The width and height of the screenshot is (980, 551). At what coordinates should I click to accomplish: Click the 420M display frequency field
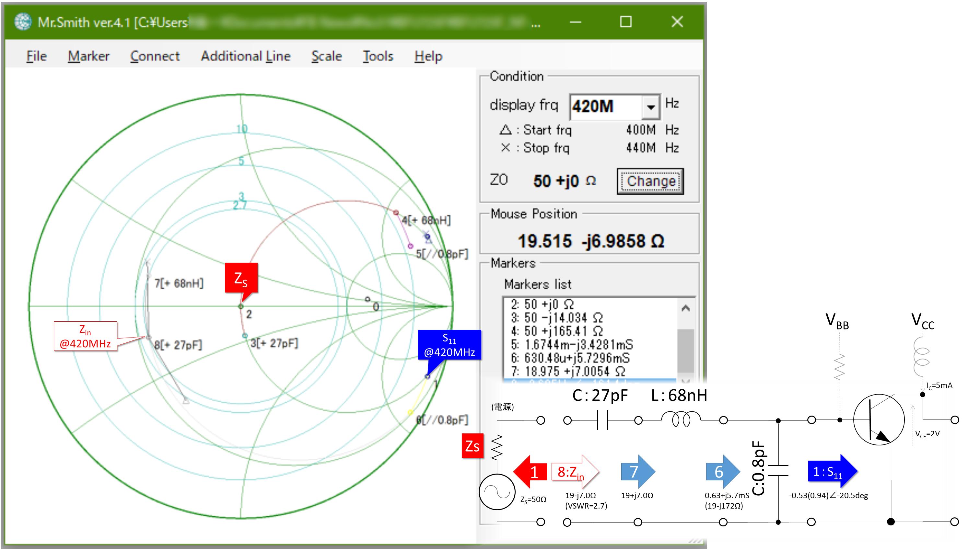(x=606, y=107)
